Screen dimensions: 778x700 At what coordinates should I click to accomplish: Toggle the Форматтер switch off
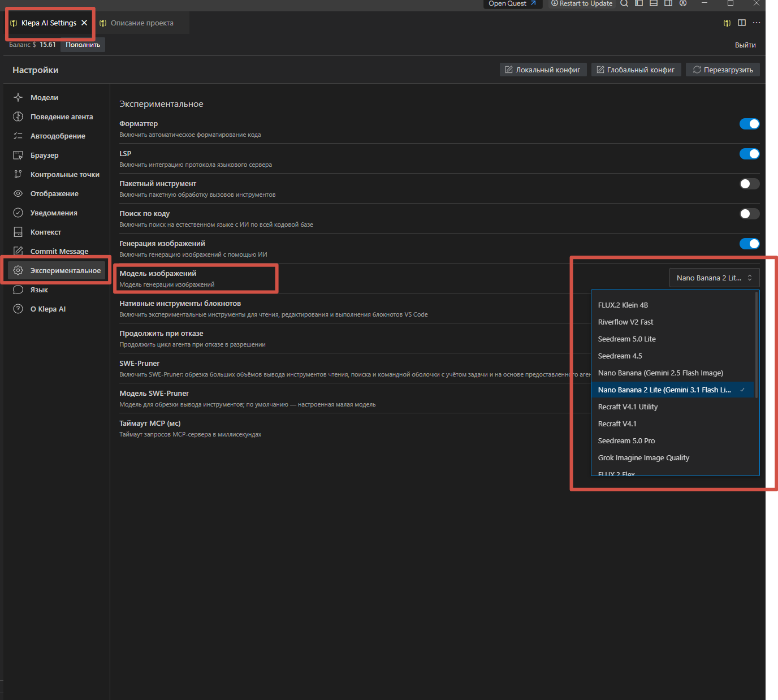749,124
